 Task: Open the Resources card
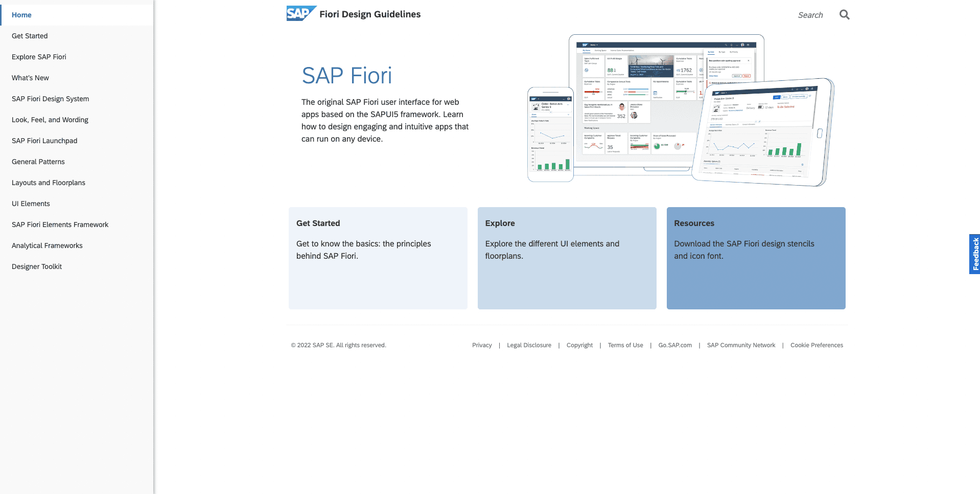click(x=756, y=258)
